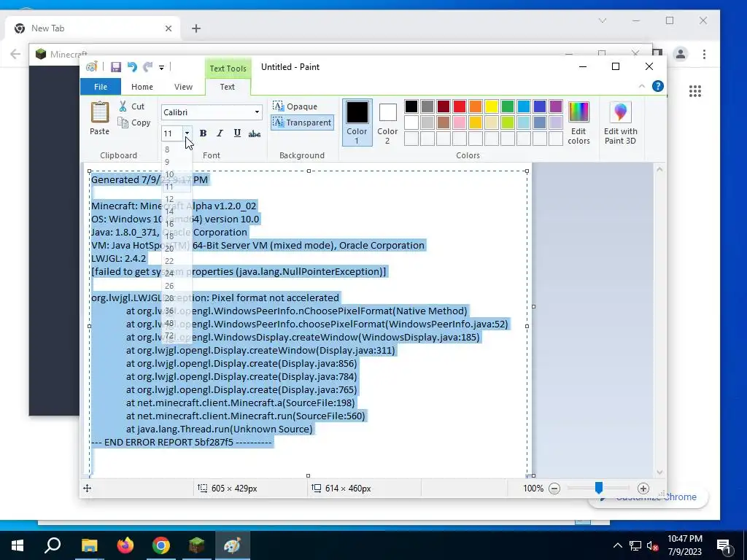747x560 pixels.
Task: Open the Calibri font family dropdown
Action: click(257, 112)
